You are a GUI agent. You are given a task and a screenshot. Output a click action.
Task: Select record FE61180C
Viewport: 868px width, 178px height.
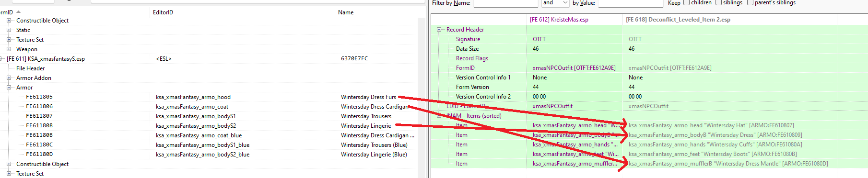click(x=39, y=145)
